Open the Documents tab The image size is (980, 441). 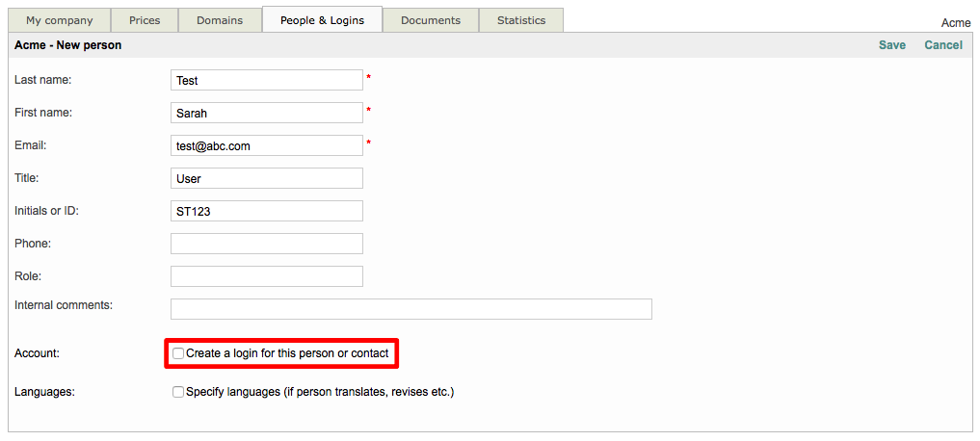[x=431, y=20]
